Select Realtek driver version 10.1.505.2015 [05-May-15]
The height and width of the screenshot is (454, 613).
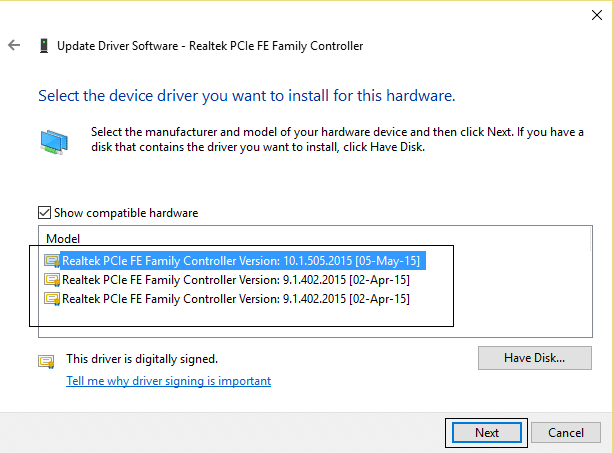240,260
